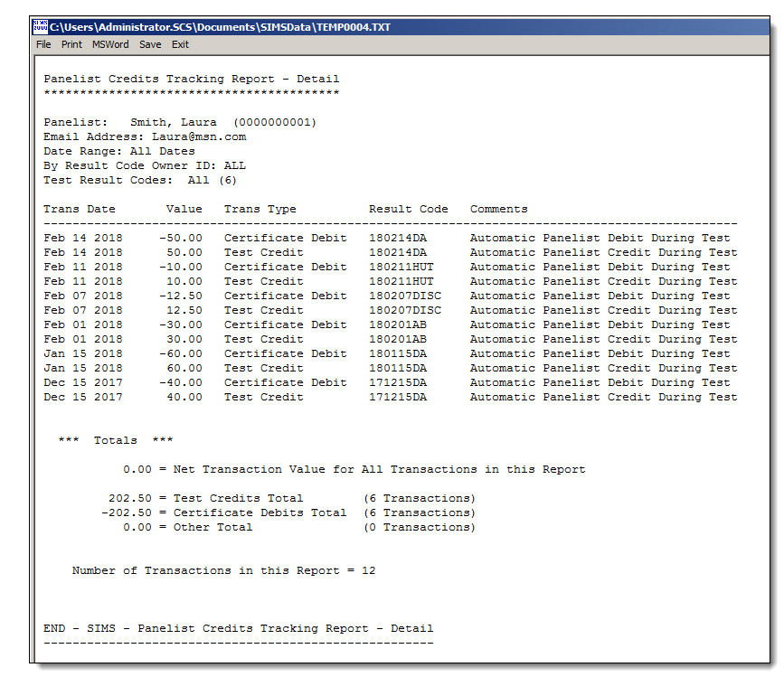Select the Save menu item
784x677 pixels.
(150, 44)
